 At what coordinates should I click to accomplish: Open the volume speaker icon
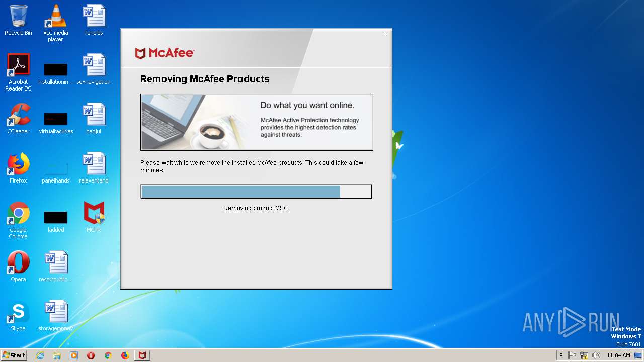596,355
